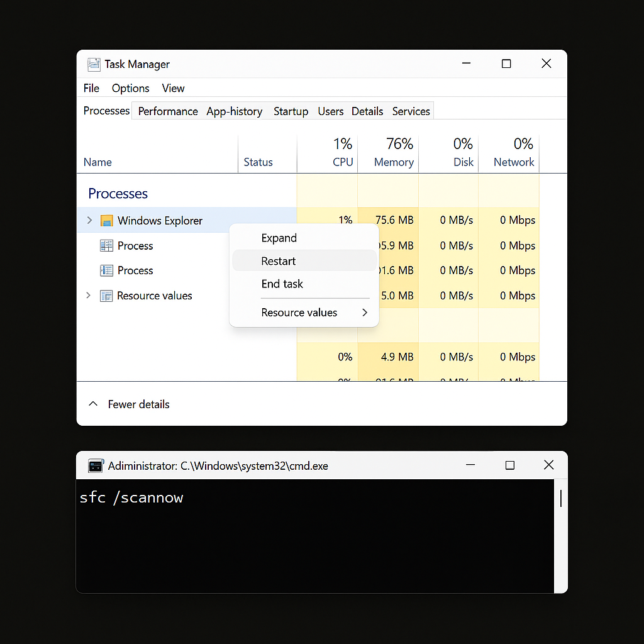
Task: Switch to the Details tab
Action: [367, 111]
